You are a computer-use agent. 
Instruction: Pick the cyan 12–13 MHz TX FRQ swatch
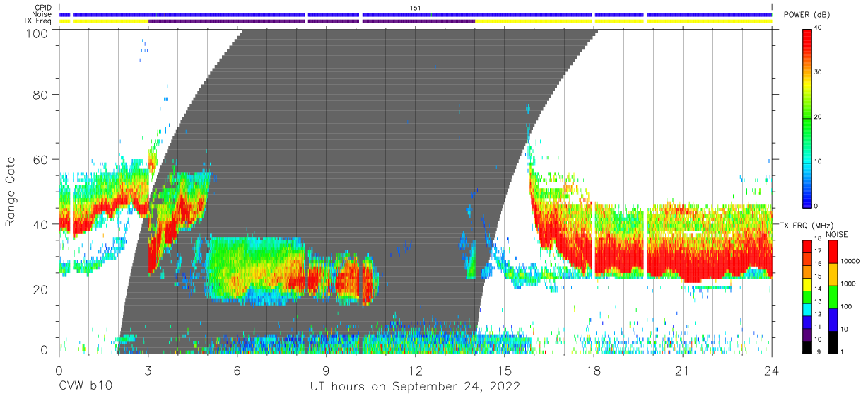[807, 308]
